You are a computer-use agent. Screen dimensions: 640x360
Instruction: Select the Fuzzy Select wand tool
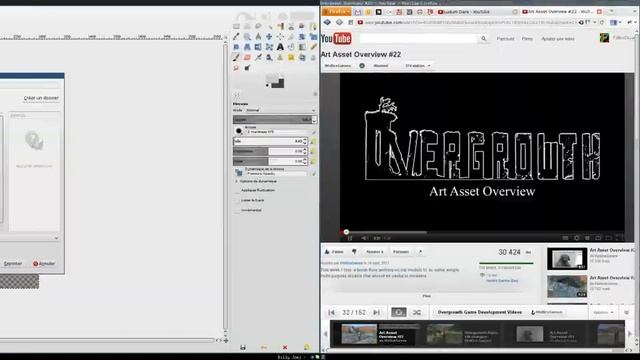(269, 26)
